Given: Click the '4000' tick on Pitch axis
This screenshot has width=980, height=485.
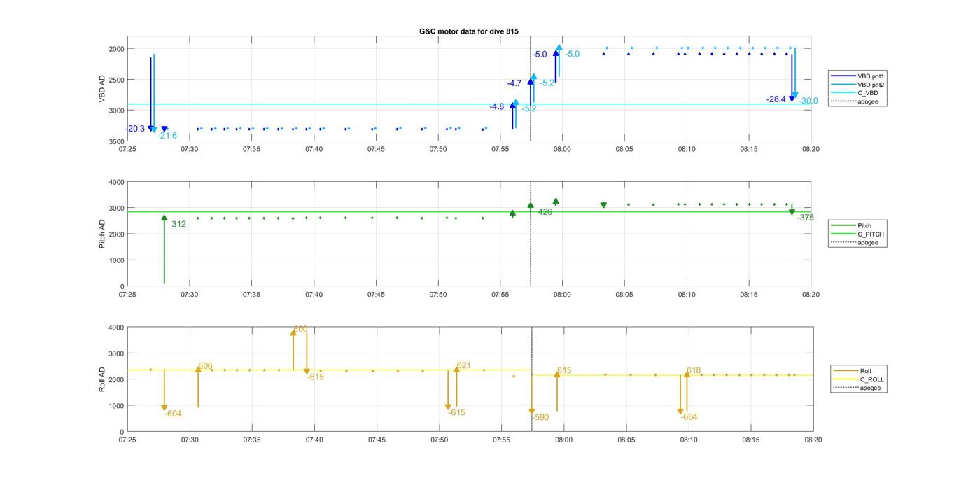Looking at the screenshot, I should 115,183.
